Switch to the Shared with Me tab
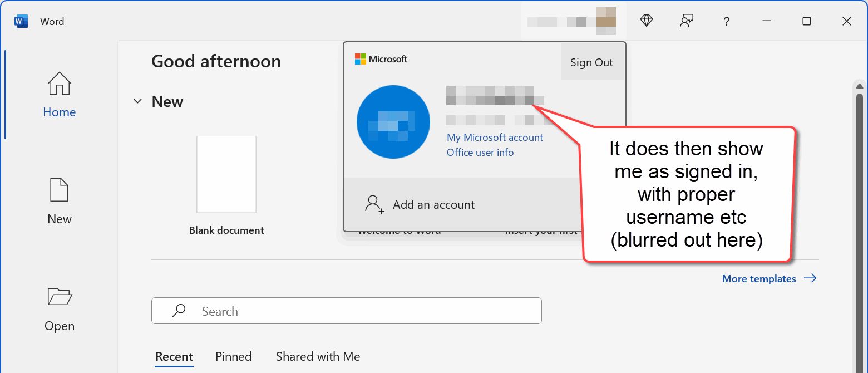The image size is (868, 373). point(318,356)
